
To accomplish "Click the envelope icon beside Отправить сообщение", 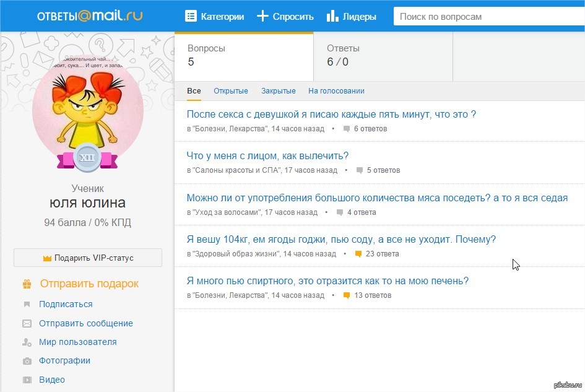I will tap(27, 323).
